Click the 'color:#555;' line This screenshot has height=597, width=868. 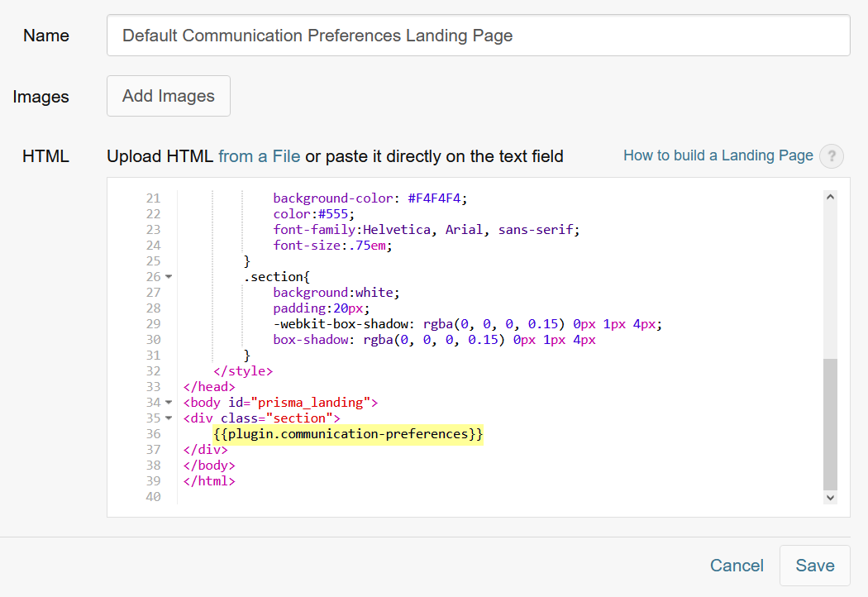coord(314,214)
